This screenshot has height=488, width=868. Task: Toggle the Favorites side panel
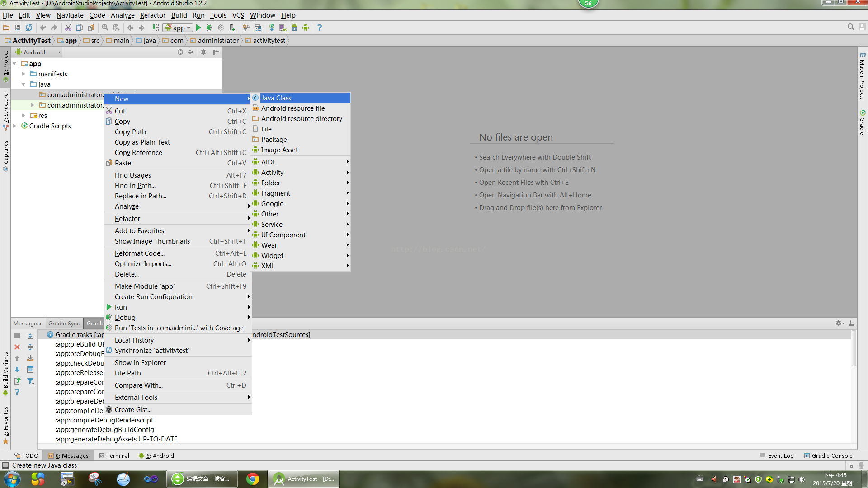coord(5,426)
